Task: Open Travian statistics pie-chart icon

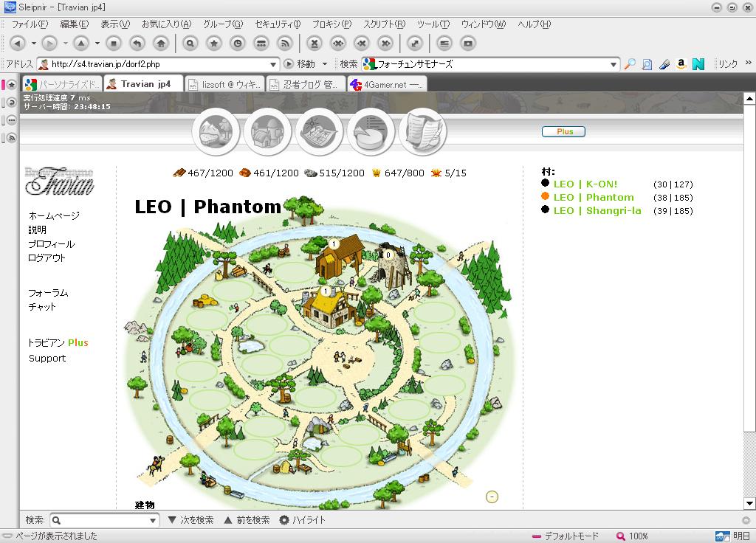Action: pyautogui.click(x=371, y=131)
